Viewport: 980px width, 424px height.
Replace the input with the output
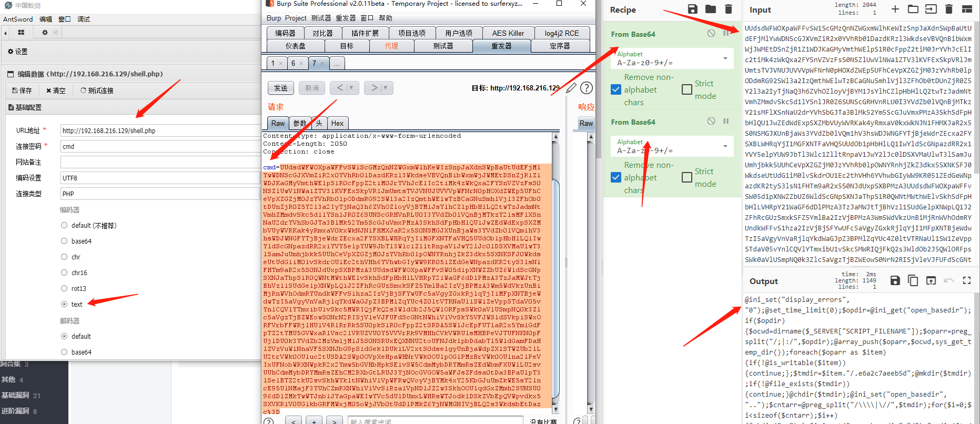[x=931, y=280]
